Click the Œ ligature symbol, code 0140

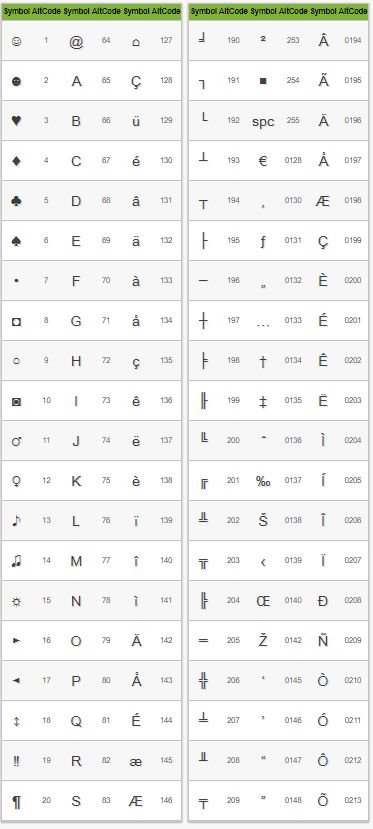click(263, 601)
